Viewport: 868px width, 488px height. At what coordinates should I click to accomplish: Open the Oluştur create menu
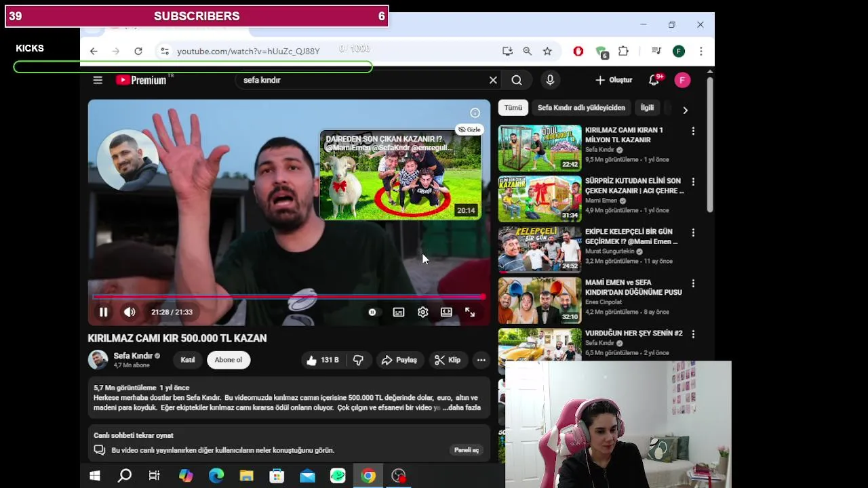[x=613, y=80]
